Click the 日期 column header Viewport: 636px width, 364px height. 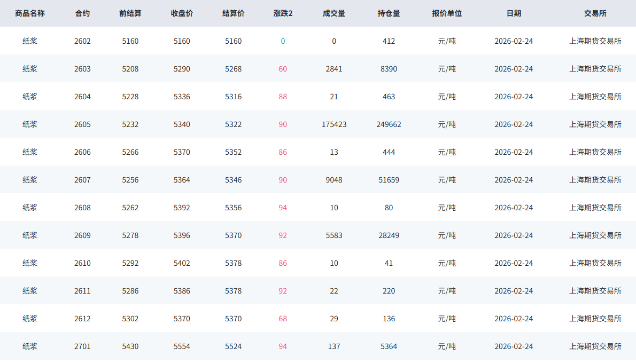514,13
